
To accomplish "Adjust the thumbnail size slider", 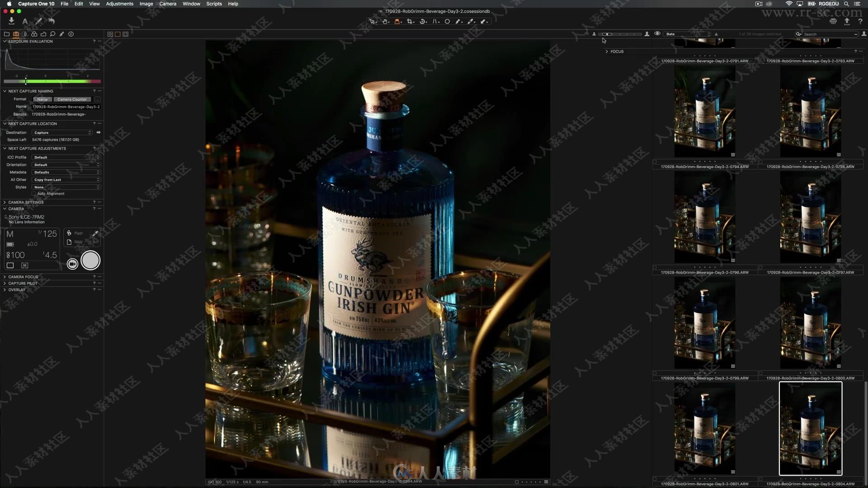I will tap(620, 34).
